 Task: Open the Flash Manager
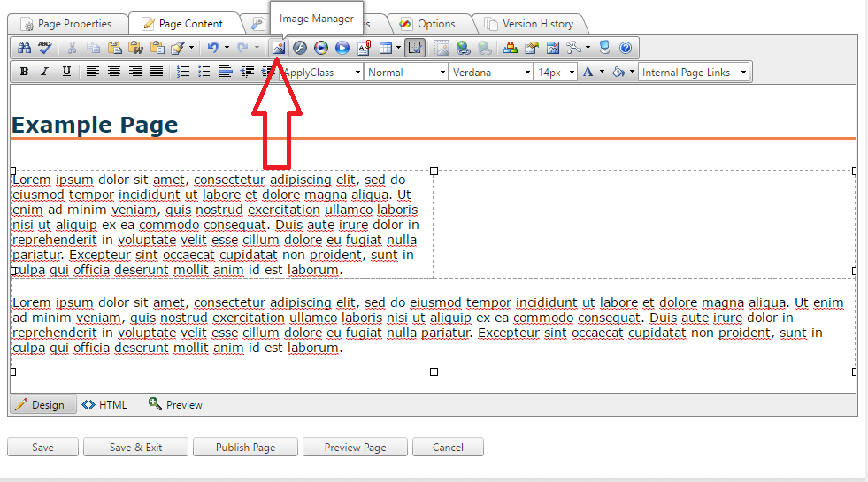pos(300,49)
